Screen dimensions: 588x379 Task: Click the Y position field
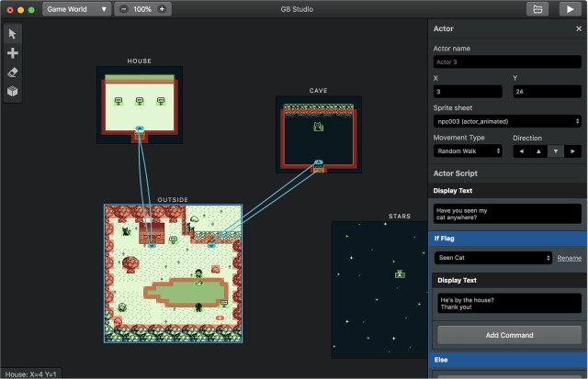coord(548,92)
